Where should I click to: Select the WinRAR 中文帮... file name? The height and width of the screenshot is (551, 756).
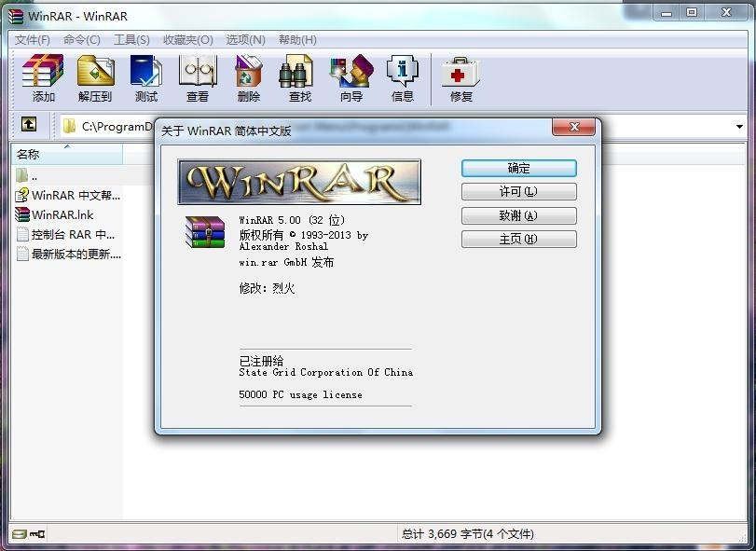point(76,195)
